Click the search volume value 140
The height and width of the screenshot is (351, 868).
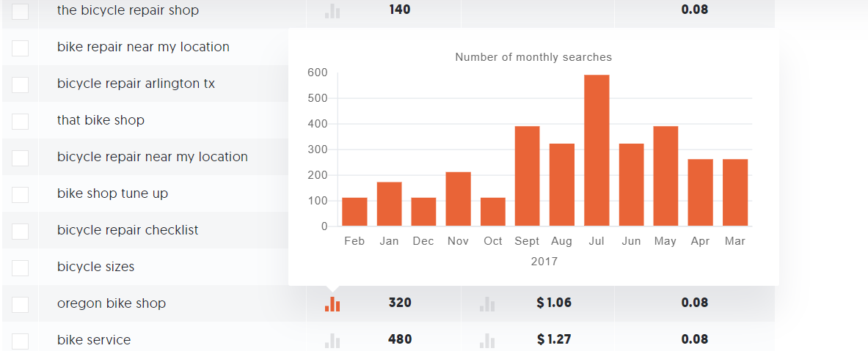pos(400,10)
